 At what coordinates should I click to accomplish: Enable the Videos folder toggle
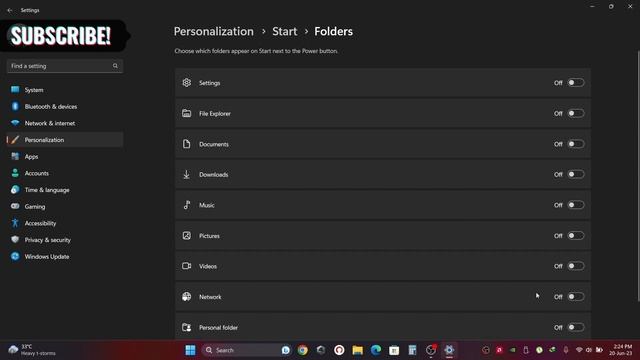pyautogui.click(x=576, y=267)
